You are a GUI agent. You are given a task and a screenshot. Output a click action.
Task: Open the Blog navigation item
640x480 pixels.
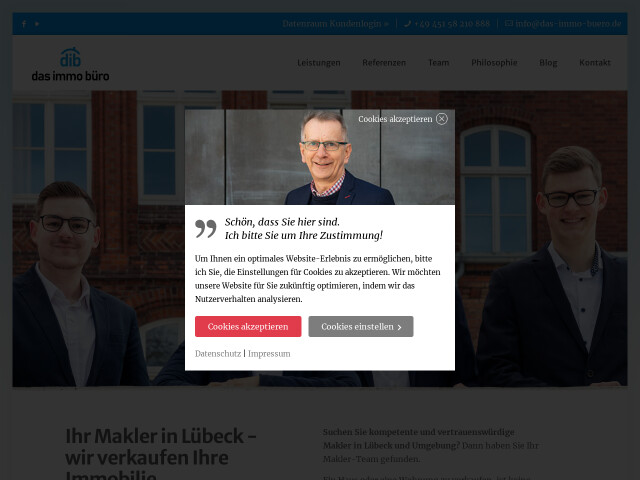click(x=548, y=63)
